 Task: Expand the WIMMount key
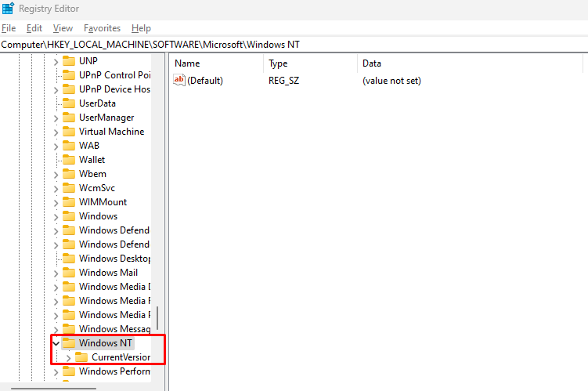click(x=56, y=203)
